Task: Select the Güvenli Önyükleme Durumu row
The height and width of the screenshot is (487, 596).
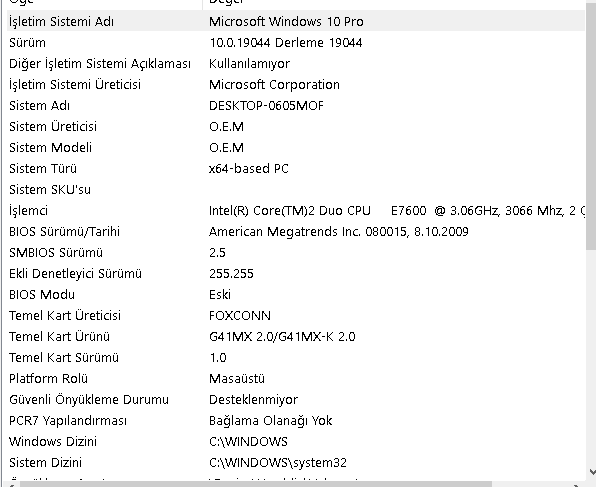Action: tap(296, 399)
